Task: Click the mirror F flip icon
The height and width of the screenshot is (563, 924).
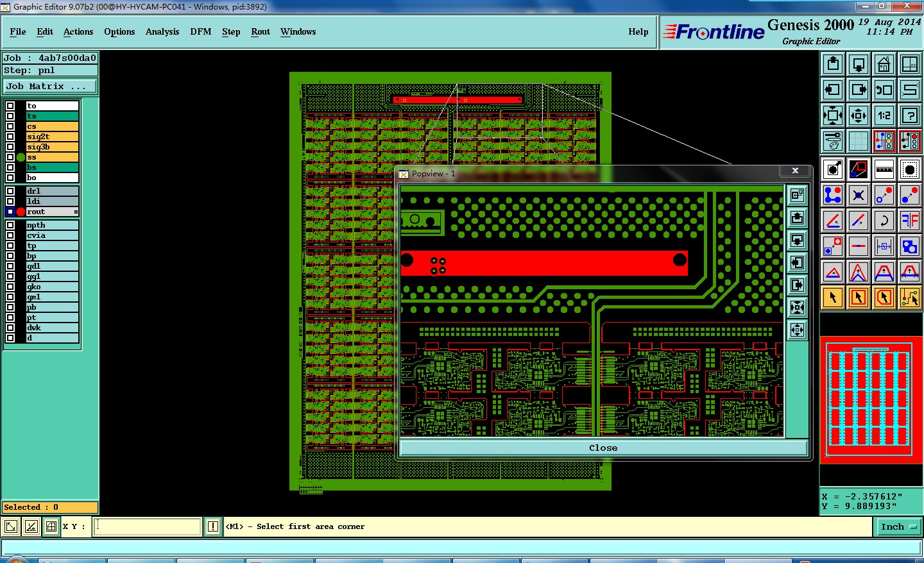Action: pyautogui.click(x=910, y=221)
